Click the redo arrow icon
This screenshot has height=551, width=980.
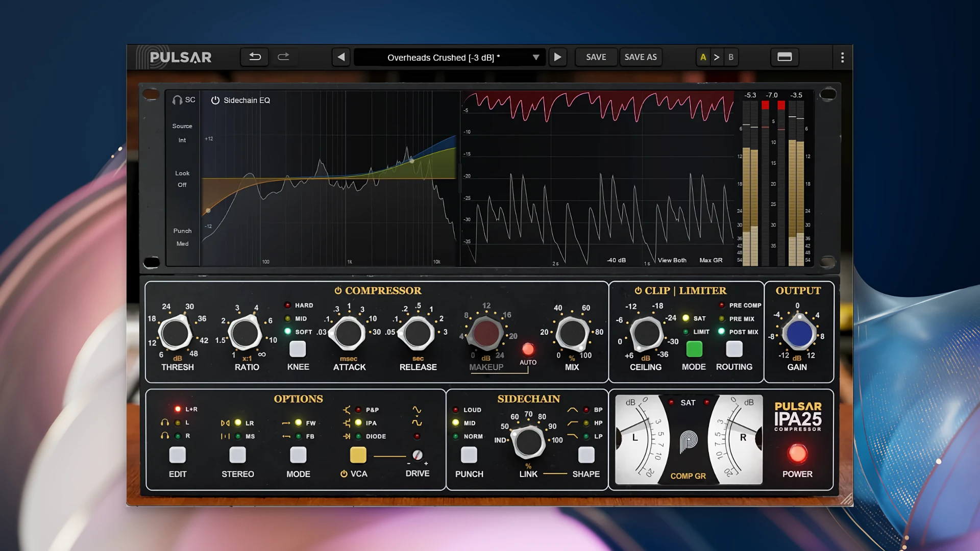pos(284,57)
